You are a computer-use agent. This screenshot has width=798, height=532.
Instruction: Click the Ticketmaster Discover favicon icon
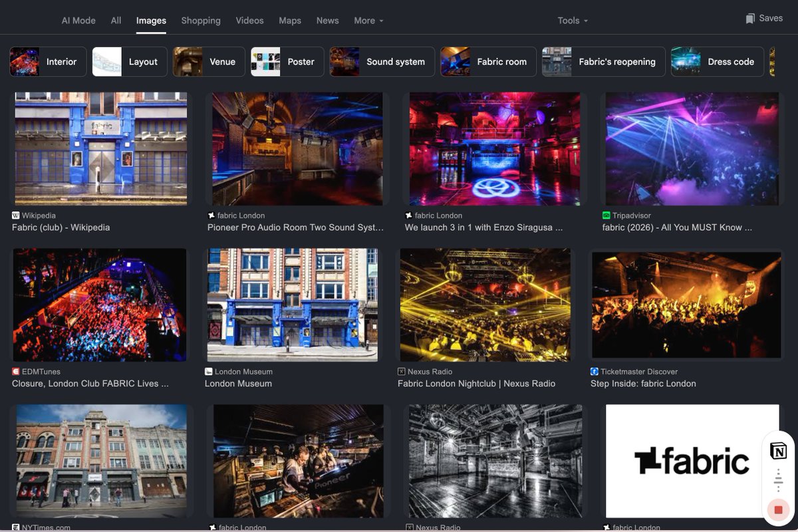[x=595, y=372]
